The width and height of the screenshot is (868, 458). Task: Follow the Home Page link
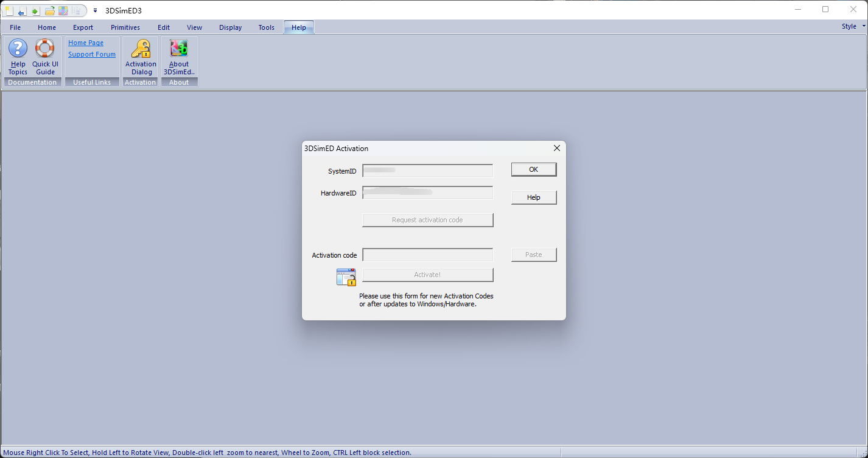[86, 43]
